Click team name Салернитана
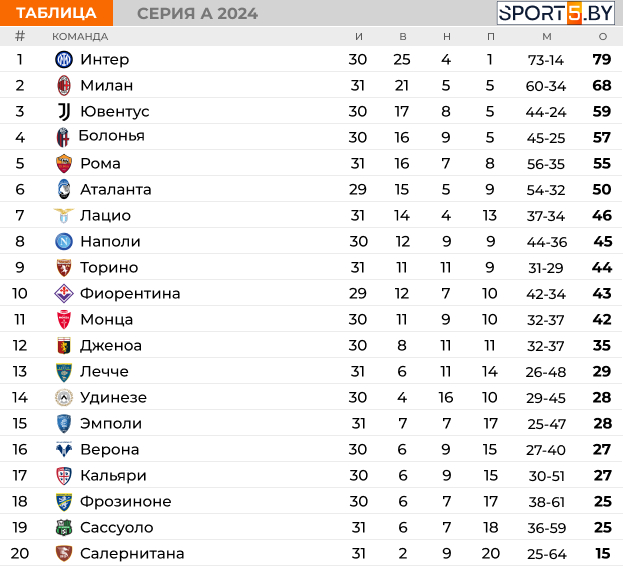 pos(132,553)
